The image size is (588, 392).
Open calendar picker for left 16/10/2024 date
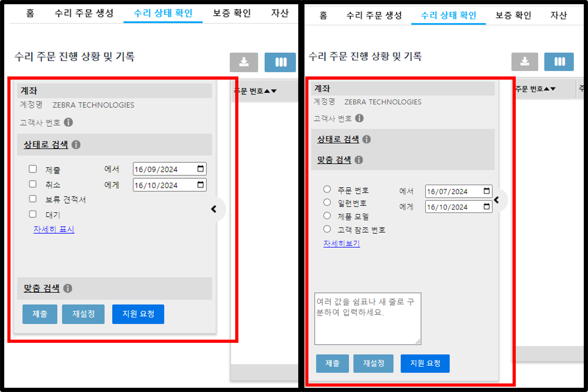tap(200, 185)
